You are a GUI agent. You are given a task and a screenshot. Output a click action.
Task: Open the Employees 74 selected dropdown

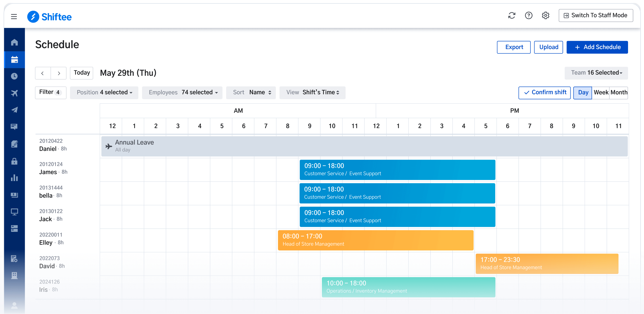[x=182, y=93]
